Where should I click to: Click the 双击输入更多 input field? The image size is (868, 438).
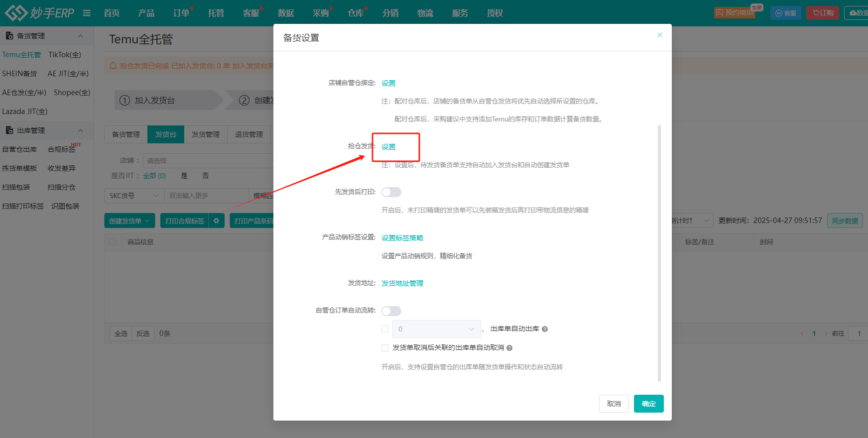pyautogui.click(x=206, y=196)
